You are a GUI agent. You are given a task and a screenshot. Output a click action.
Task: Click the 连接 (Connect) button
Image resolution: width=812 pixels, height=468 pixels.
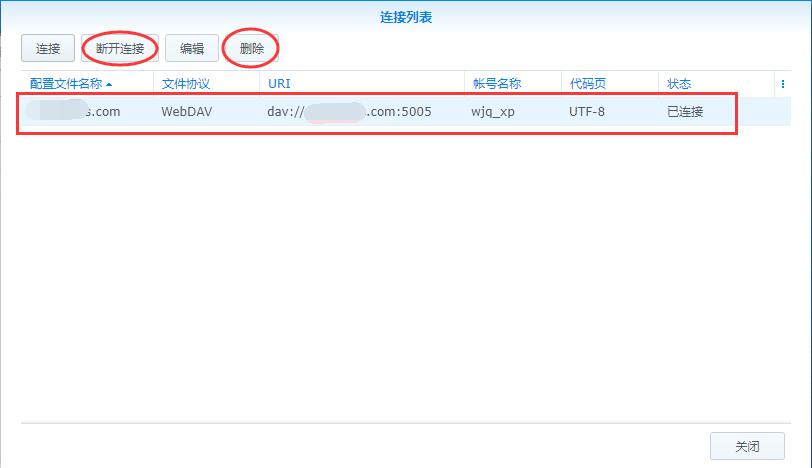click(48, 48)
